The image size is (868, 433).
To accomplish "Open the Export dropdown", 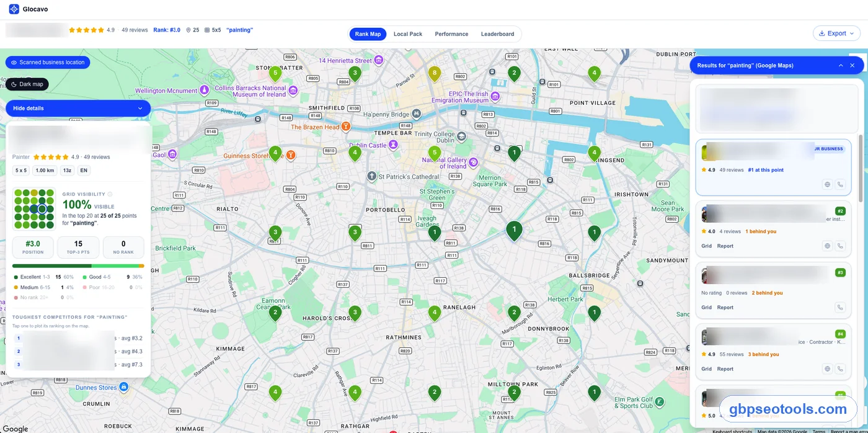I will 836,33.
